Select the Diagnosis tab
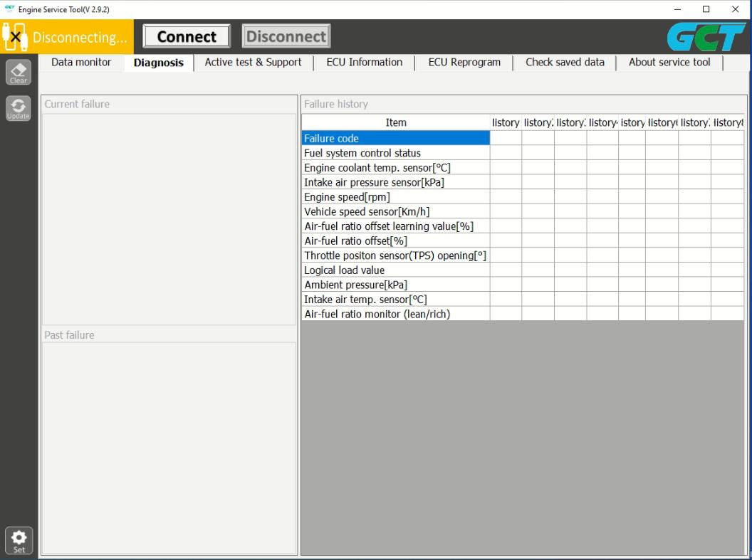 tap(158, 62)
